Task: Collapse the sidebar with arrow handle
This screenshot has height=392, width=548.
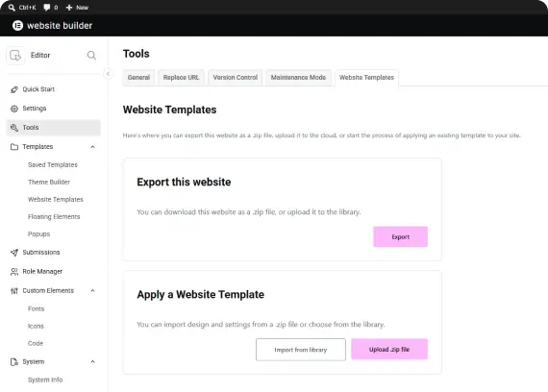Action: click(x=108, y=74)
